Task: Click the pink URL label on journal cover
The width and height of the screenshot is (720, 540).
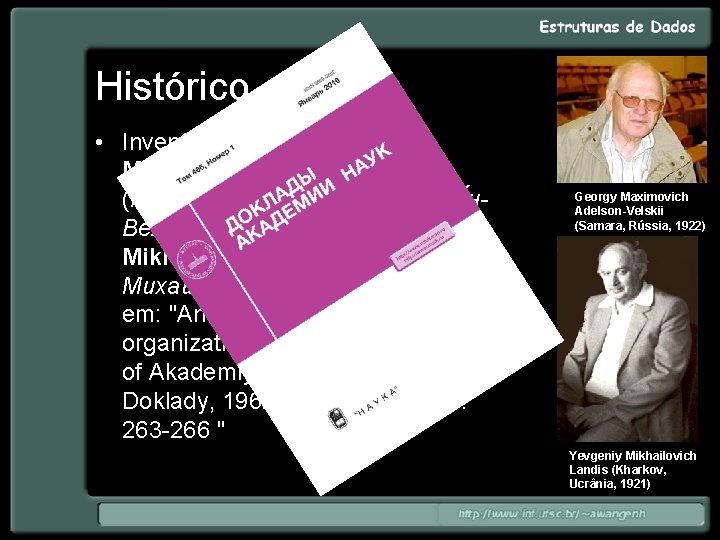Action: coord(422,246)
